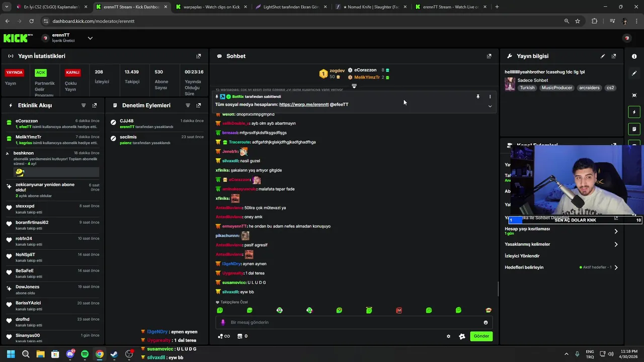Click the Traceroute username in chat

coord(240,142)
